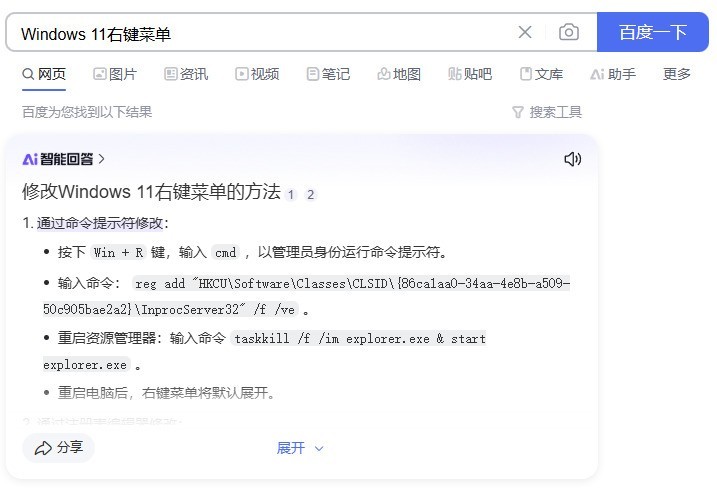This screenshot has height=490, width=717.
Task: Open the Ai 智能回答 link
Action: click(x=64, y=159)
